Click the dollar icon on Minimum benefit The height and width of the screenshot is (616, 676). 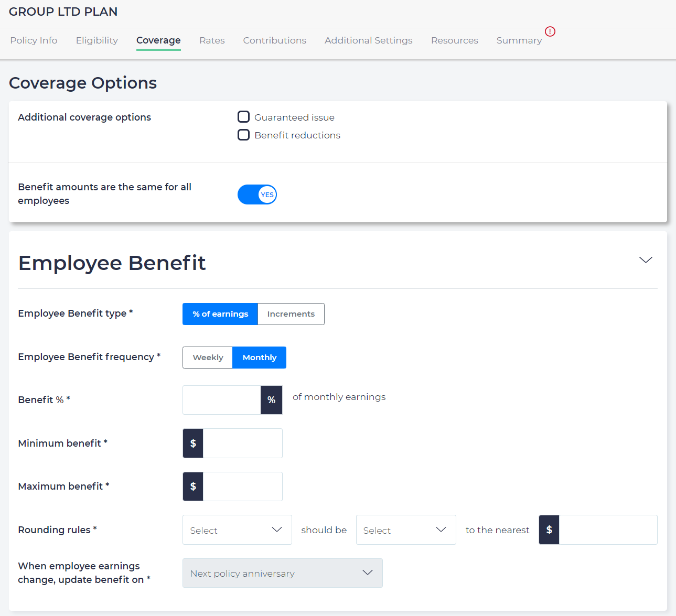pyautogui.click(x=193, y=444)
